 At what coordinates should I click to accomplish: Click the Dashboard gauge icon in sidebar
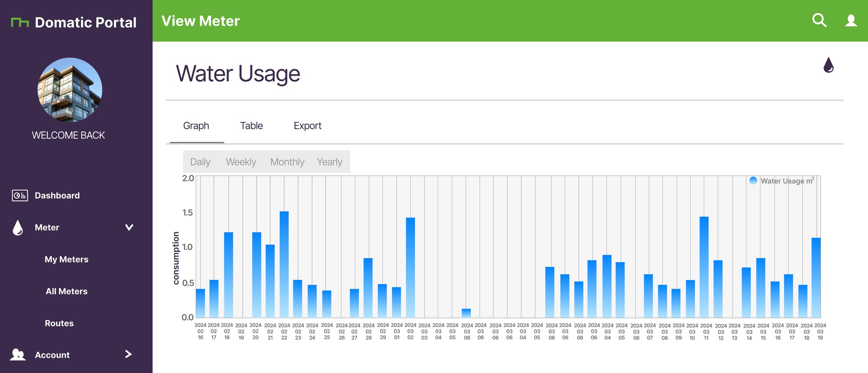20,196
